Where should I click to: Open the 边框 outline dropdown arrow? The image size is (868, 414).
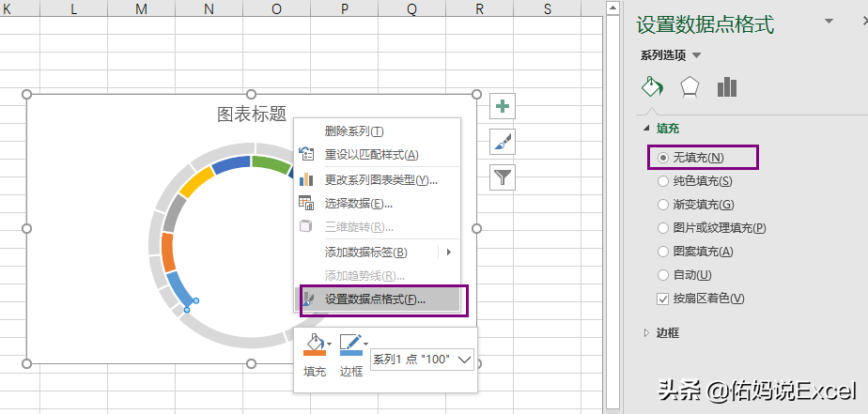(366, 344)
